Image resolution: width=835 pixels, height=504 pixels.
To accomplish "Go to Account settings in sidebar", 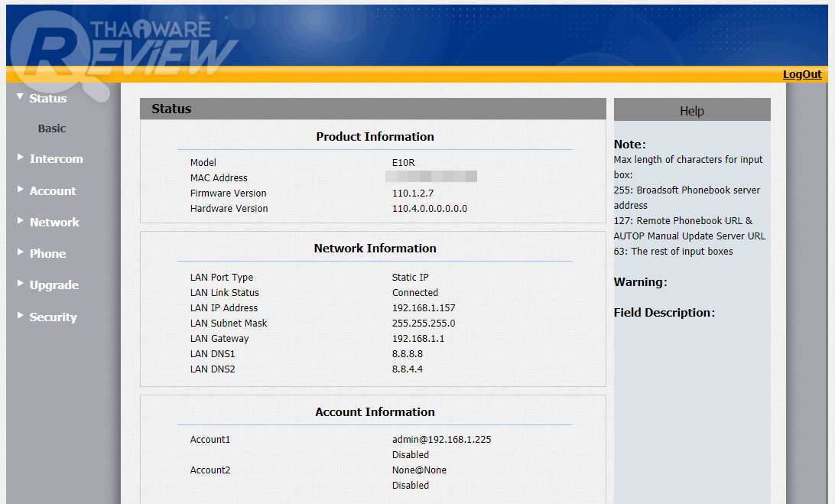I will coord(53,190).
